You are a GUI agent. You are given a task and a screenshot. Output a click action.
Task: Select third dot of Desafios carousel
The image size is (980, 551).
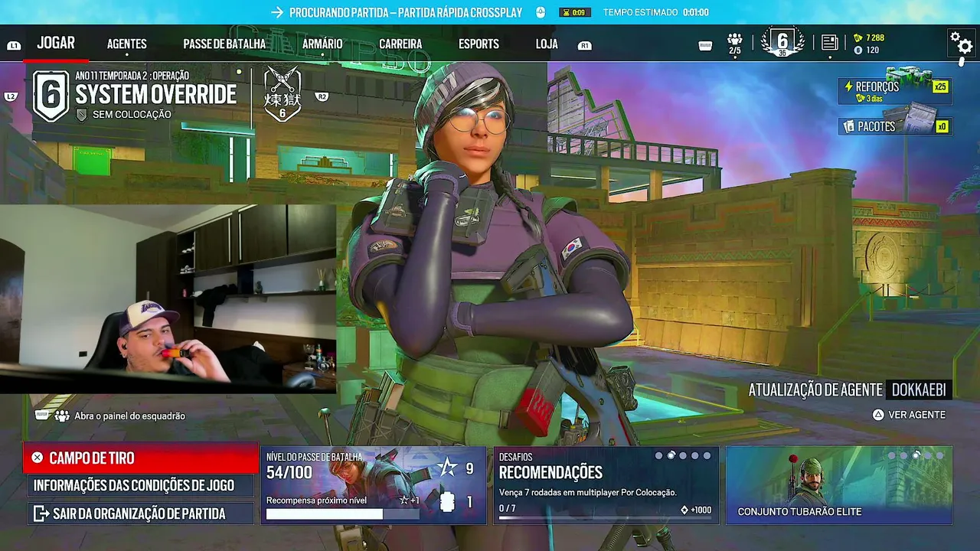tap(683, 455)
